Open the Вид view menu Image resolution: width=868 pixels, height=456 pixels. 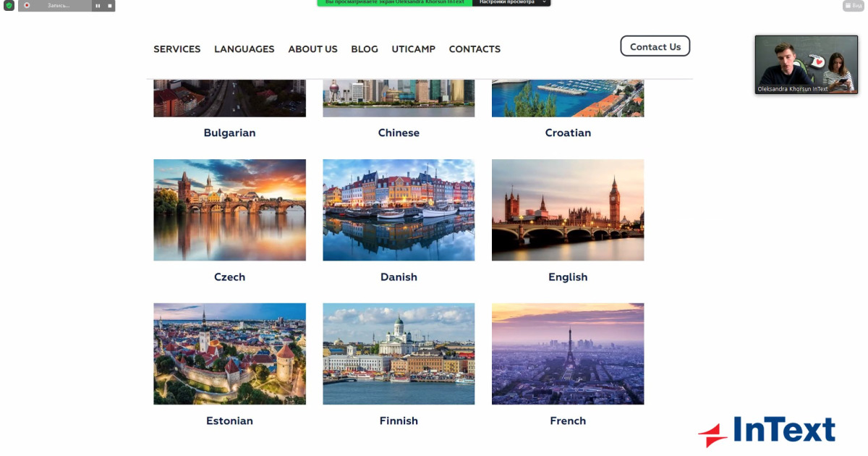click(853, 5)
